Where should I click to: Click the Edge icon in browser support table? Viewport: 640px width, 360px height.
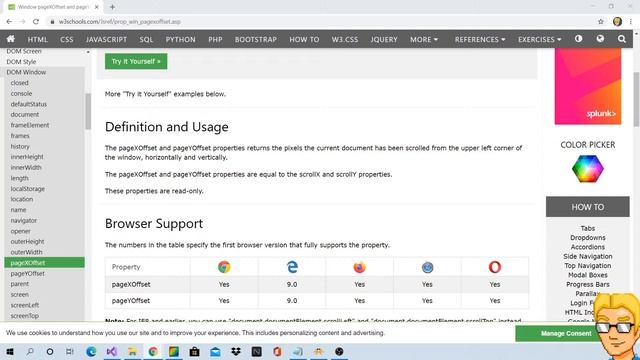point(292,267)
